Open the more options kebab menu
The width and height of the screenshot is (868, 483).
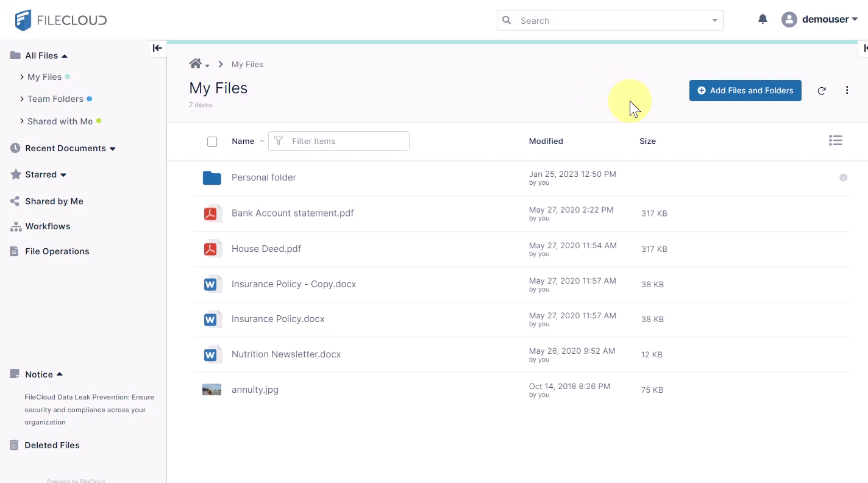coord(847,90)
